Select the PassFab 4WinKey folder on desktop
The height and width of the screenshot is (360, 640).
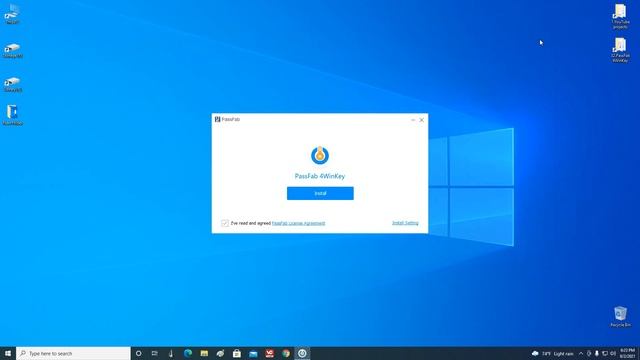click(620, 50)
